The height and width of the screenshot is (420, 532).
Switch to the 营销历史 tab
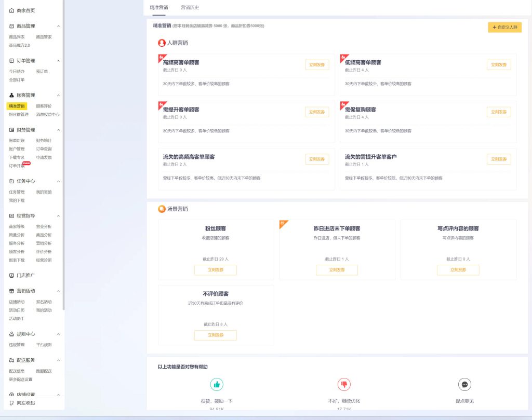click(190, 7)
